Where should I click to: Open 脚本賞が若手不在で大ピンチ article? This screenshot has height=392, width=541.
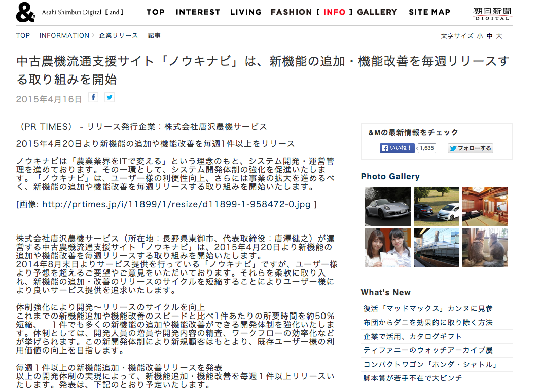412,378
